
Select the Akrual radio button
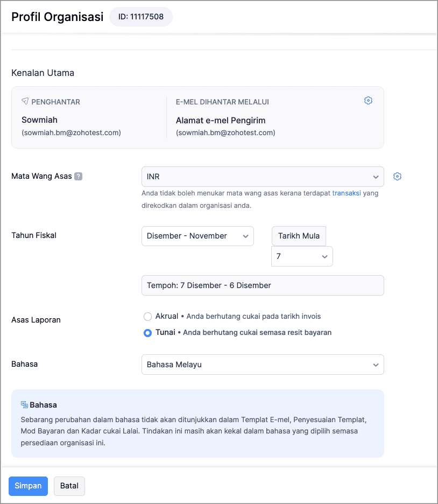tap(148, 317)
